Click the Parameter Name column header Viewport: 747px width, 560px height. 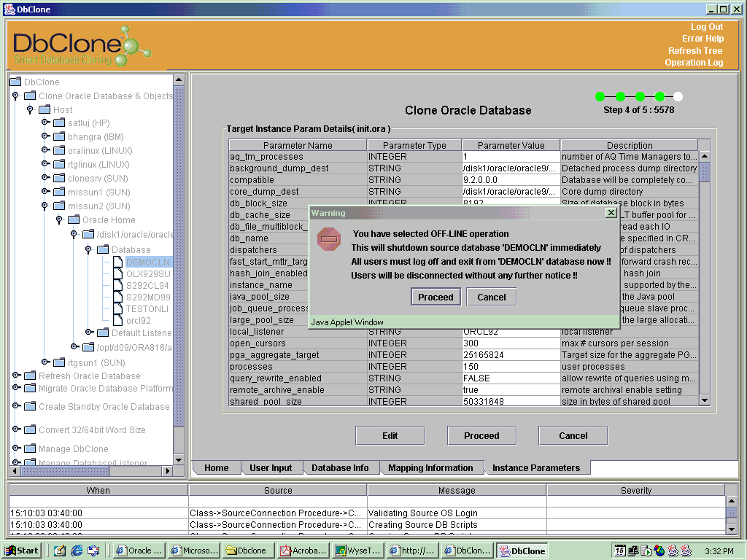point(298,145)
